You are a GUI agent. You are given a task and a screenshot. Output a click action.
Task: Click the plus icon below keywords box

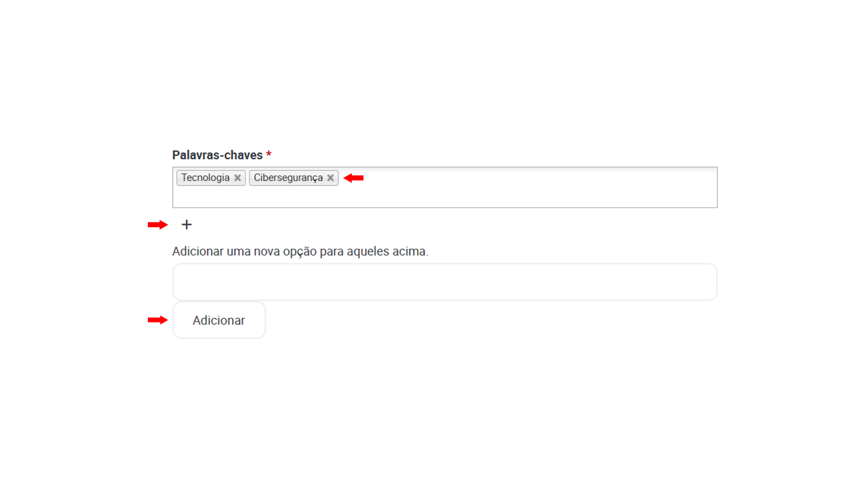click(186, 224)
